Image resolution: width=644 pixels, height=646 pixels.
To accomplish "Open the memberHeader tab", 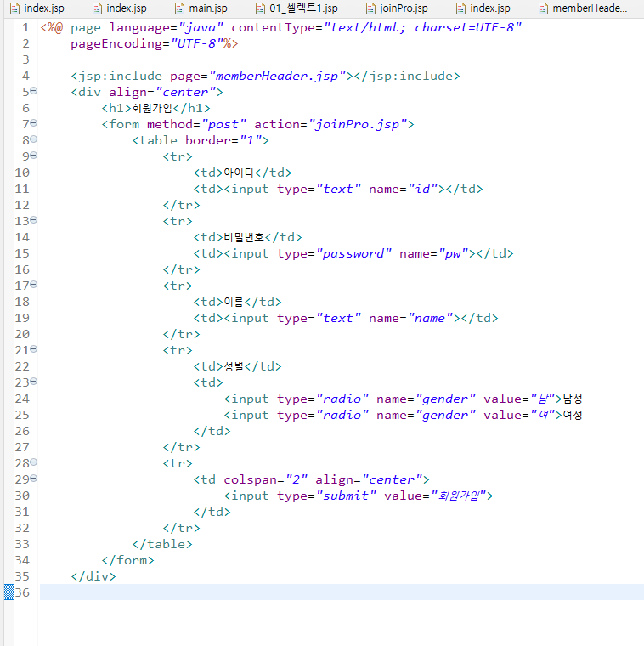I will pos(583,8).
